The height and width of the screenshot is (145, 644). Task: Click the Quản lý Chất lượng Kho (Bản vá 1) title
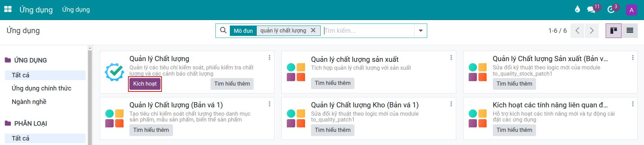[x=365, y=105]
